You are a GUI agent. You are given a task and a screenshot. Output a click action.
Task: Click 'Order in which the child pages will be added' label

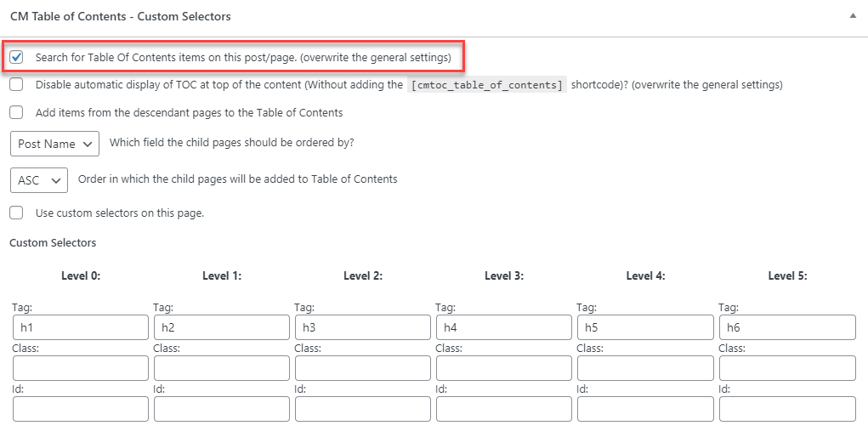pos(238,179)
